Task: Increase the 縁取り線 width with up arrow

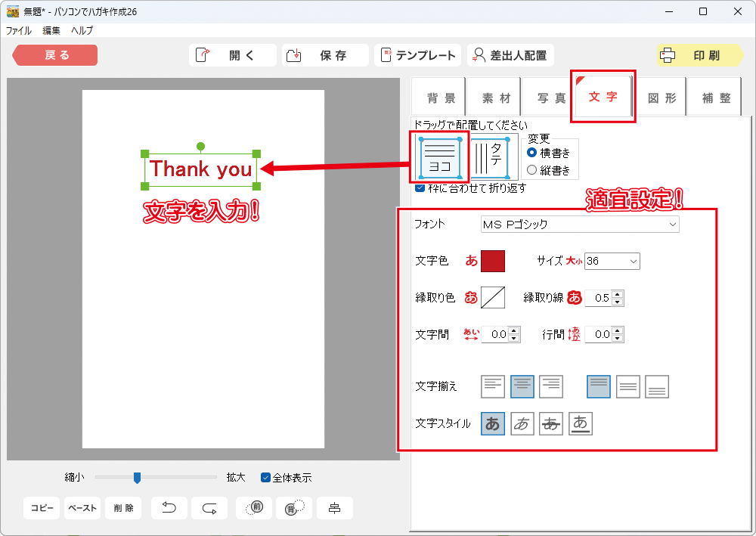Action: coord(618,294)
